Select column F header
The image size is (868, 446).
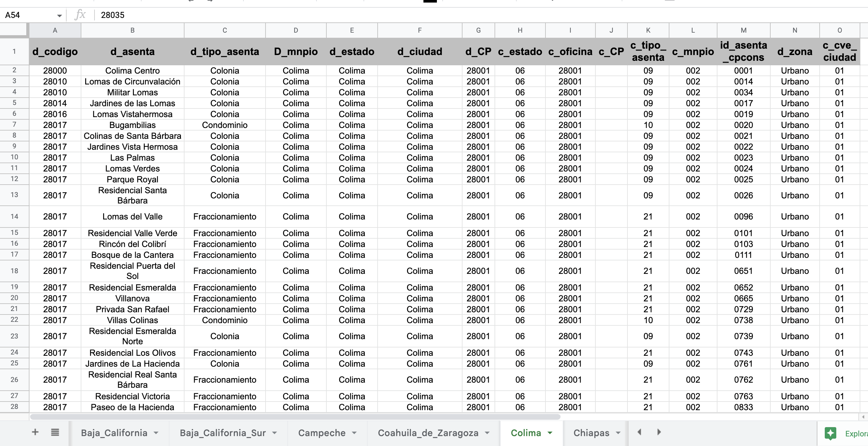coord(420,30)
